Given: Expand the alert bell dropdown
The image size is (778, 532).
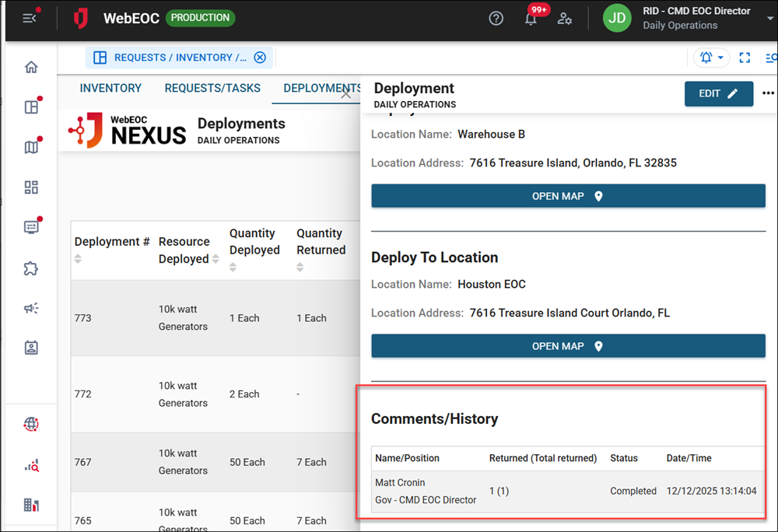Looking at the screenshot, I should click(x=712, y=58).
